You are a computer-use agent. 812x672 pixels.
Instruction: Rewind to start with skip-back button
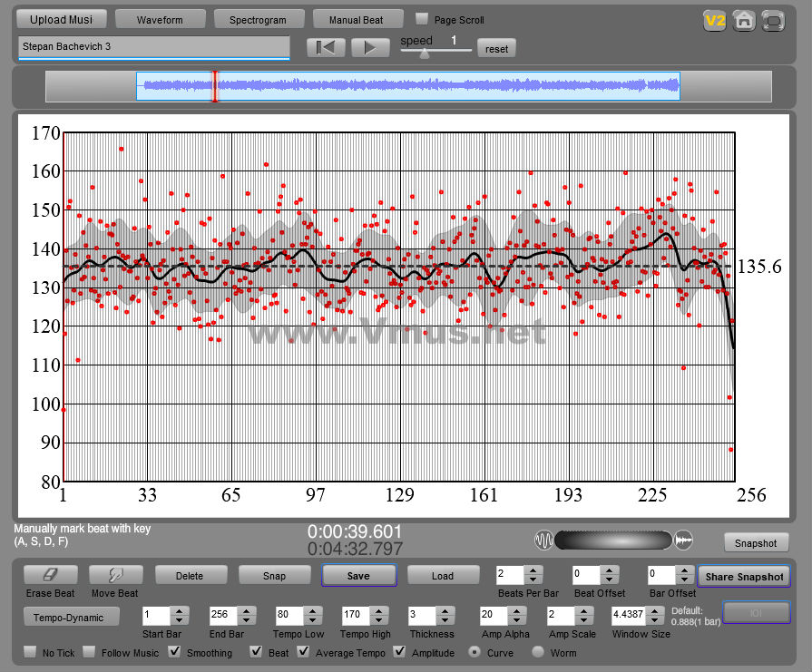(325, 48)
